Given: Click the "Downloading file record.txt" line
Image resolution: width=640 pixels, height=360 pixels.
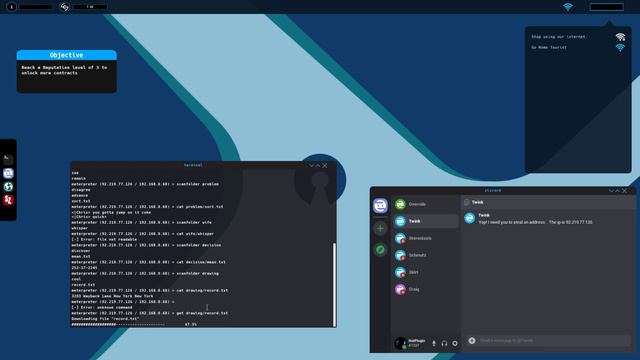Looking at the screenshot, I should (x=105, y=319).
